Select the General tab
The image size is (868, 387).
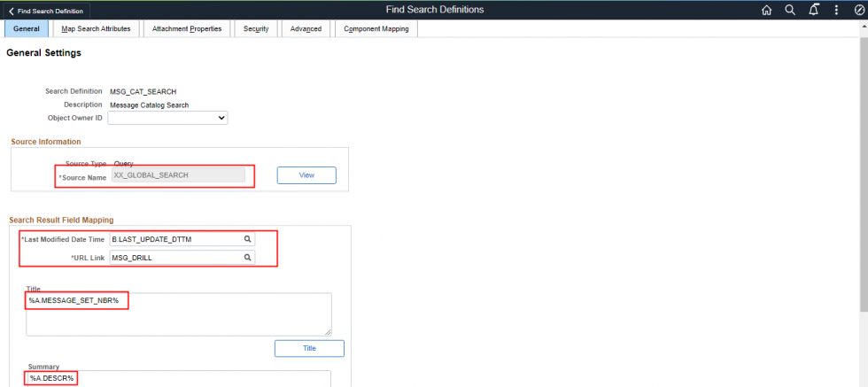pos(26,29)
